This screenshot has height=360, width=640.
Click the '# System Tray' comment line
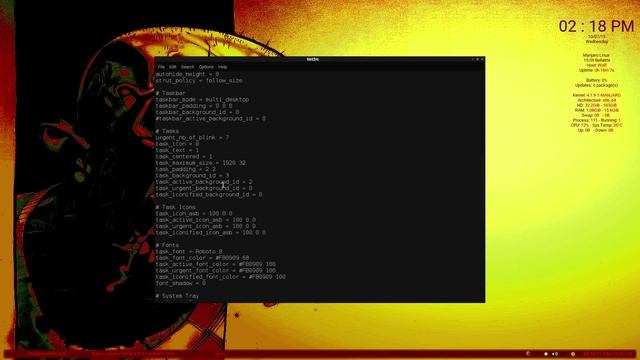pos(177,296)
